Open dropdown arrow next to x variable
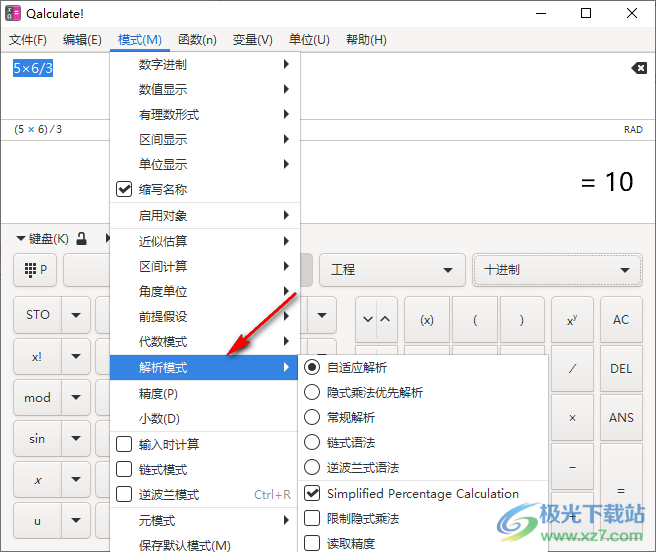This screenshot has height=552, width=656. 76,480
